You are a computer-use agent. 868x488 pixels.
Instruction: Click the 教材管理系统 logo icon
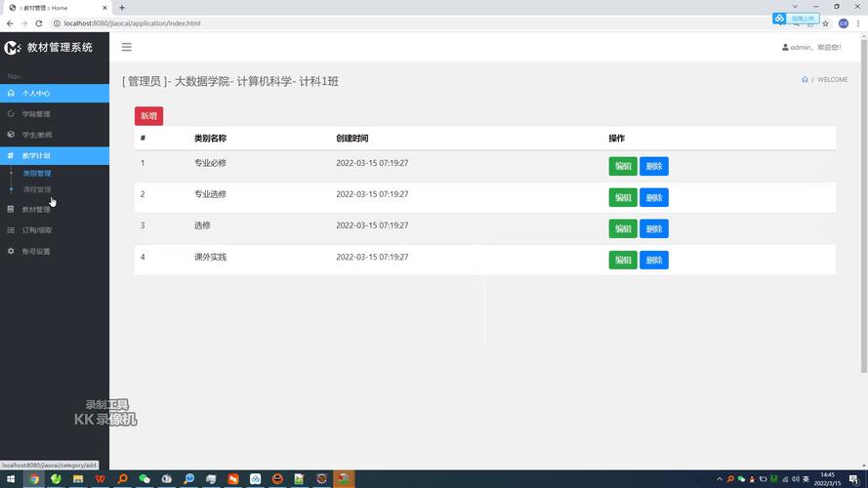coord(13,47)
